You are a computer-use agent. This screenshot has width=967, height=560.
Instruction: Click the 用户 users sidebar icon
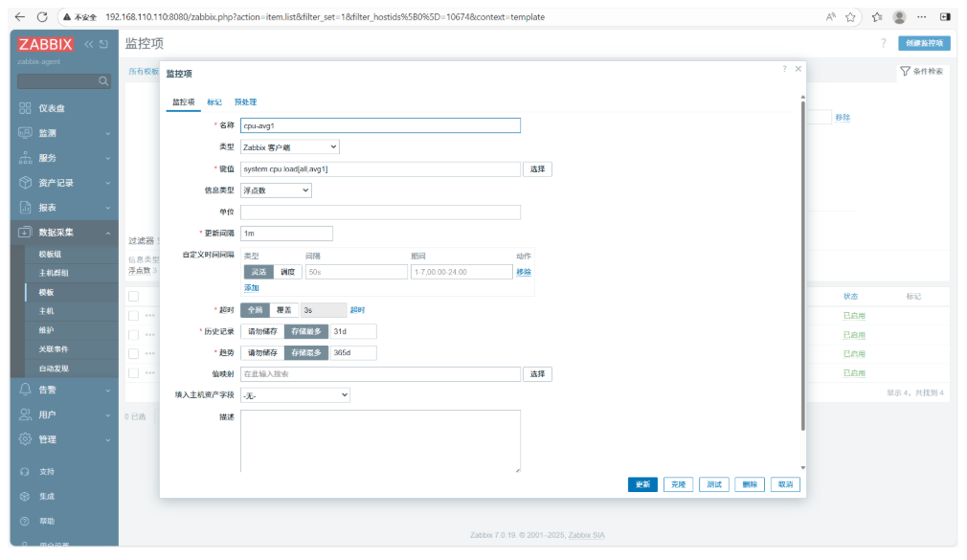pos(25,414)
